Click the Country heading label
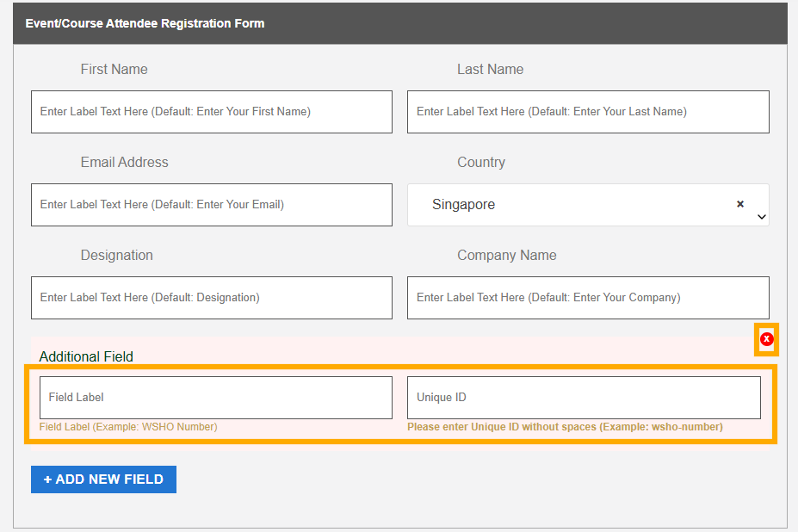Viewport: 798px width, 532px height. 480,163
